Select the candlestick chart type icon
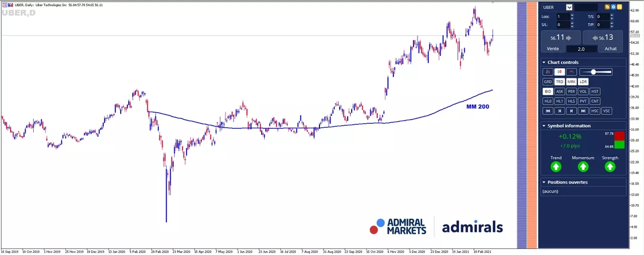The width and height of the screenshot is (644, 255). pyautogui.click(x=559, y=72)
